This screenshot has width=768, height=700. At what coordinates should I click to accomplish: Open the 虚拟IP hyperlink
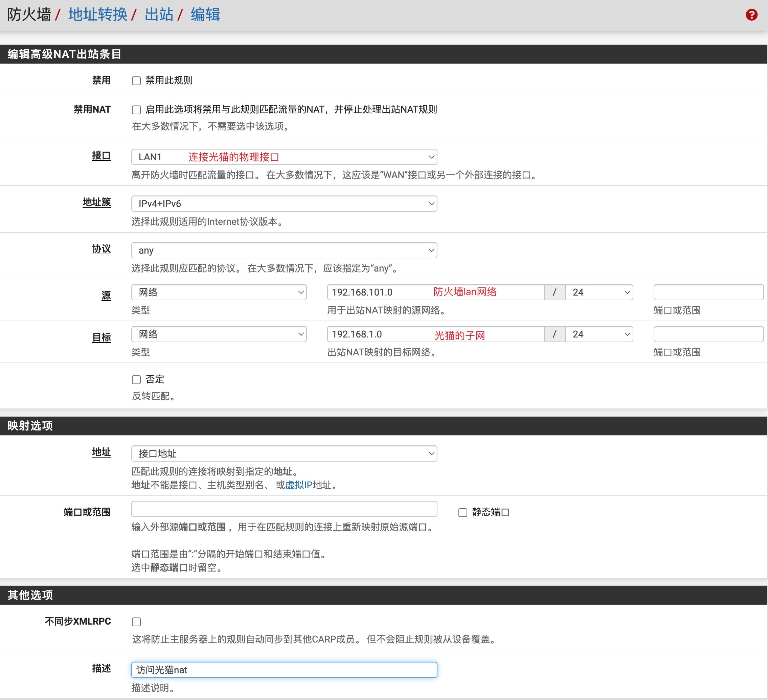click(298, 485)
